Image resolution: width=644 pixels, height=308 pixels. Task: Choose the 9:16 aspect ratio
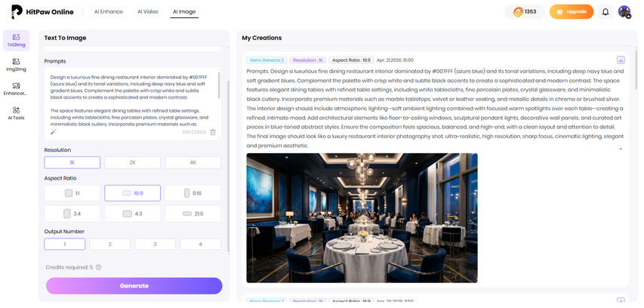(193, 193)
